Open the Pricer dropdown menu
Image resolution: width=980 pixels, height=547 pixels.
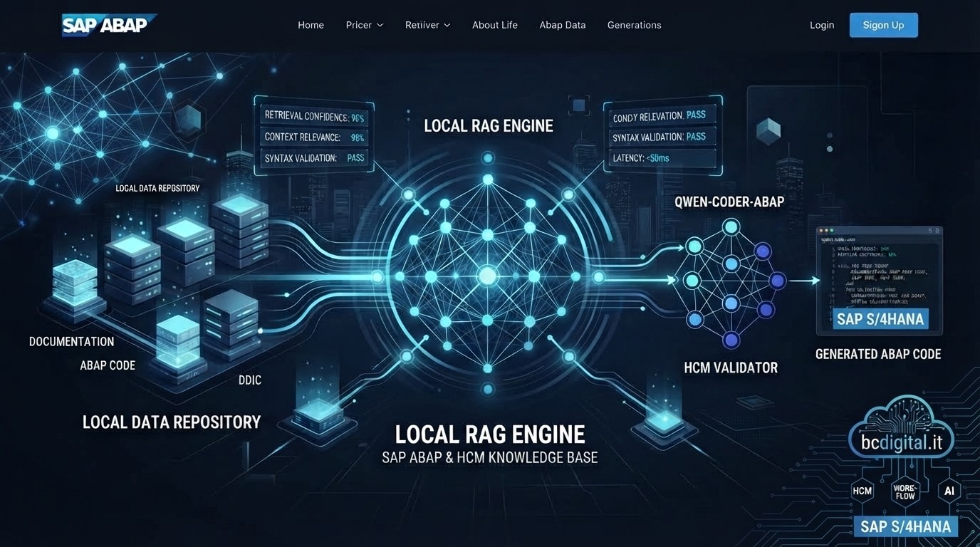pyautogui.click(x=365, y=25)
